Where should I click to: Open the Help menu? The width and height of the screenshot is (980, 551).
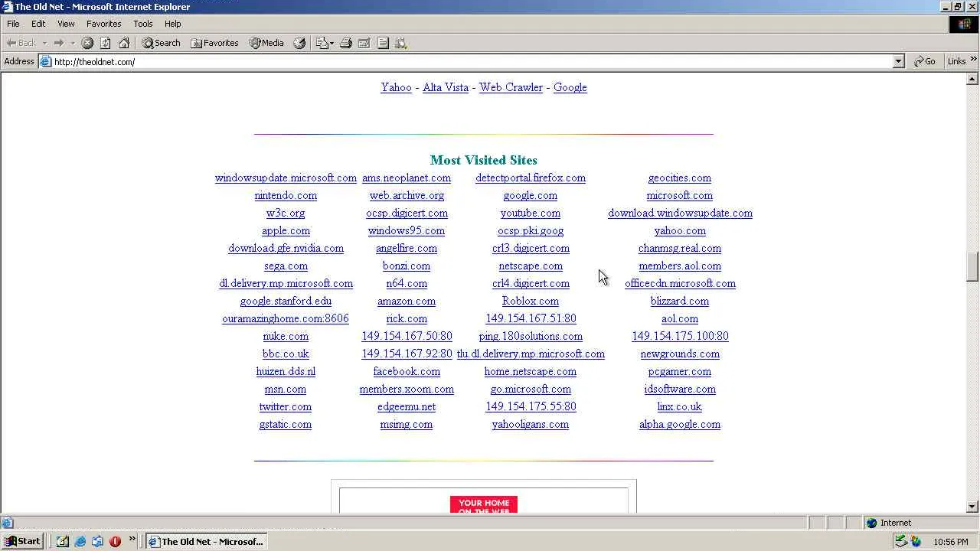click(x=173, y=24)
